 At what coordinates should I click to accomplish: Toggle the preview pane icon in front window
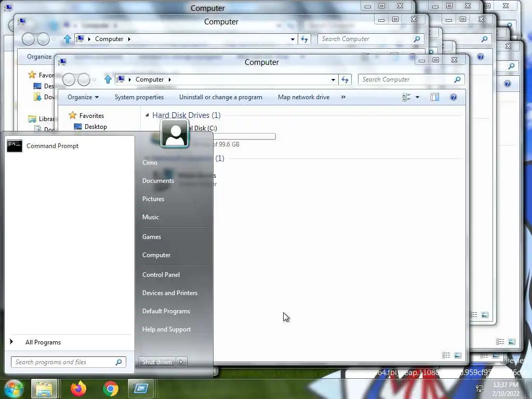435,97
